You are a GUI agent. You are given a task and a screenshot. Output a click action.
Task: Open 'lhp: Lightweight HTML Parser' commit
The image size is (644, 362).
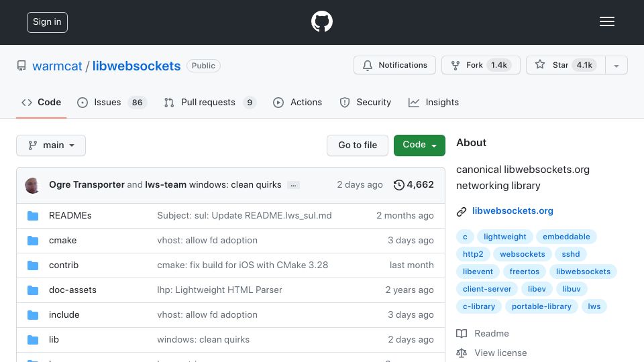coord(220,290)
